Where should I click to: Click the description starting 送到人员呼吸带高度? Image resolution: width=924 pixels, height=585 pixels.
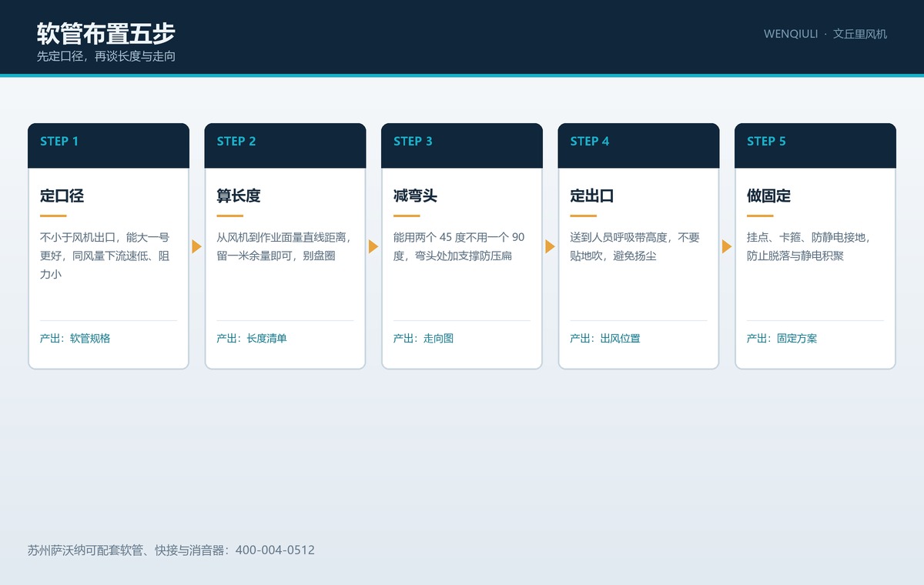635,246
